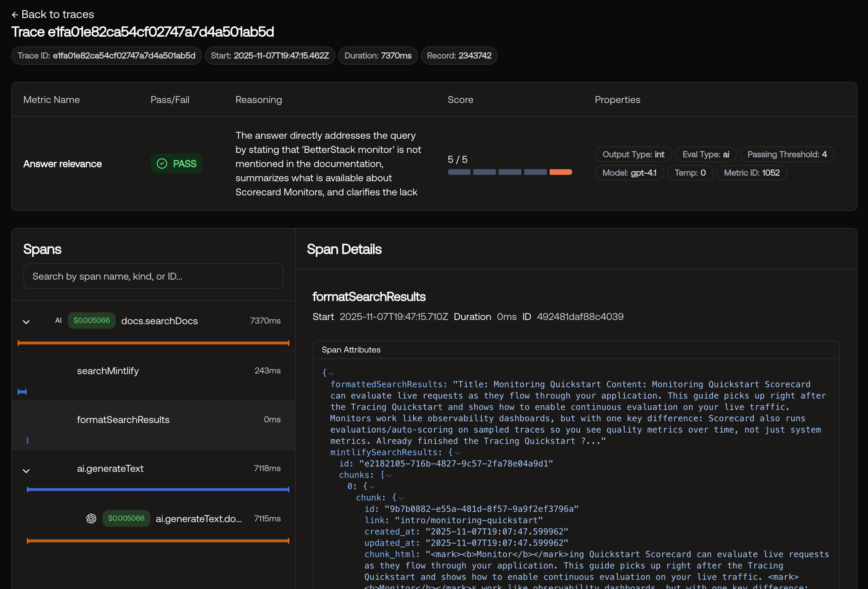Click the third gray score bar segment
This screenshot has height=589, width=868.
click(x=510, y=172)
